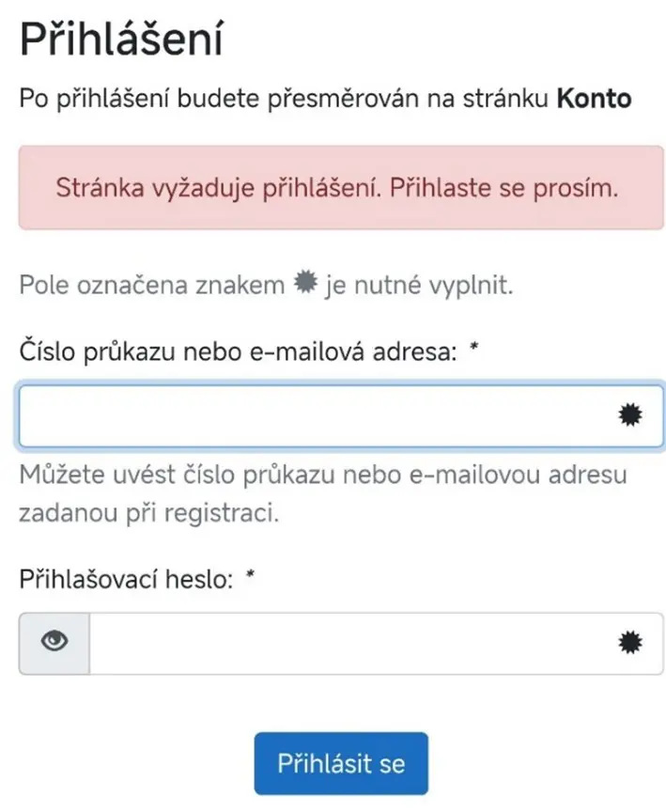Click the "Přihlášení" page heading

[x=121, y=39]
